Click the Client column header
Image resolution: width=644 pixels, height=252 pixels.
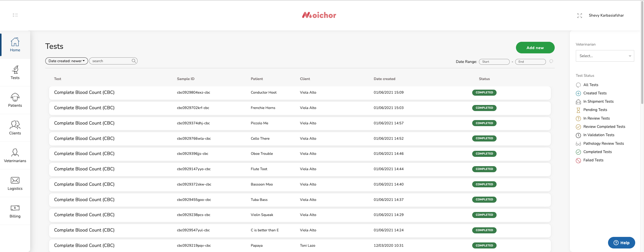click(305, 79)
